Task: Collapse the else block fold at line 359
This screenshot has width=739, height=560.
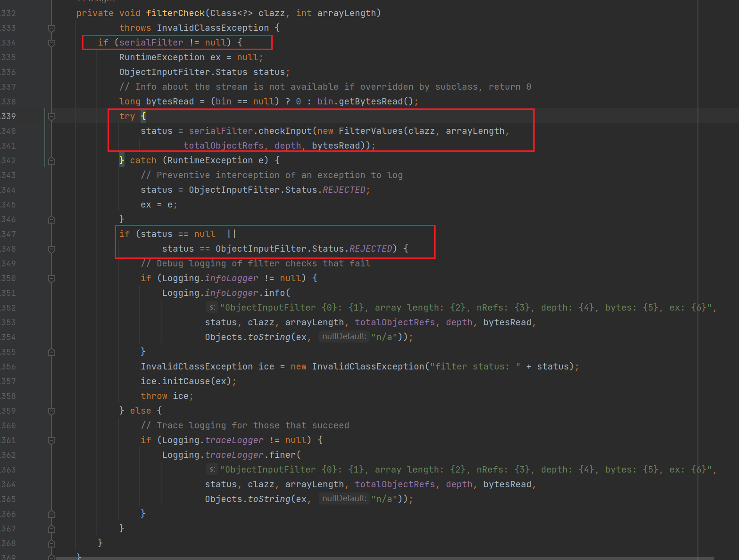Action: click(x=51, y=411)
